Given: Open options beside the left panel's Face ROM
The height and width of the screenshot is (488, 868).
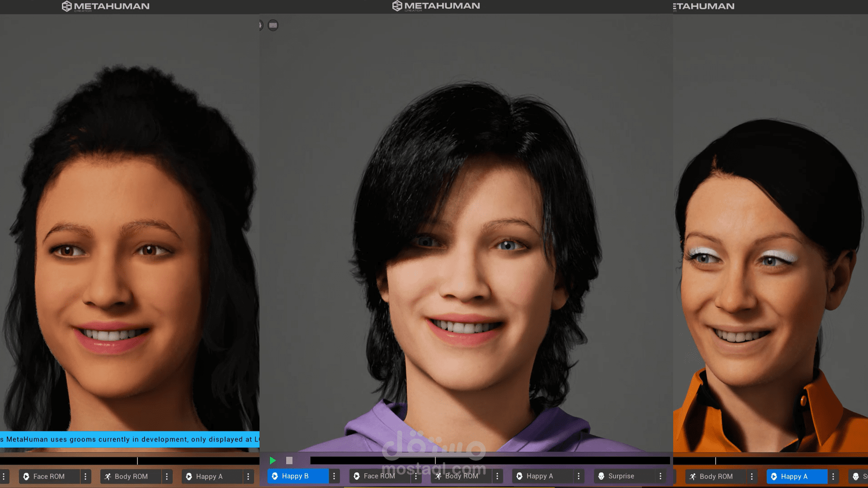Looking at the screenshot, I should 85,476.
